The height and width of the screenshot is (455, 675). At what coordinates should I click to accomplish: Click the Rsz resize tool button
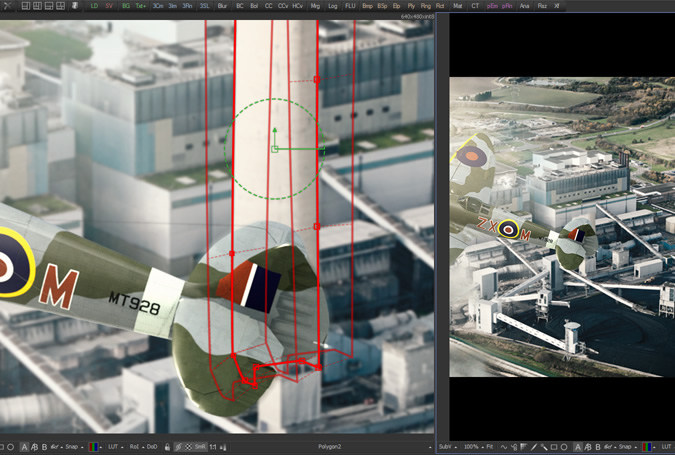point(542,6)
